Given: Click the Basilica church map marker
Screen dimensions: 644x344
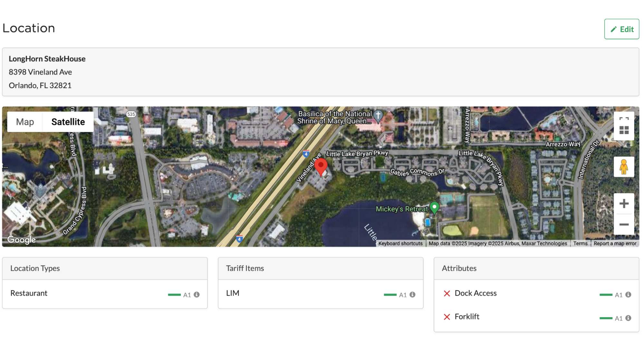Looking at the screenshot, I should (378, 116).
